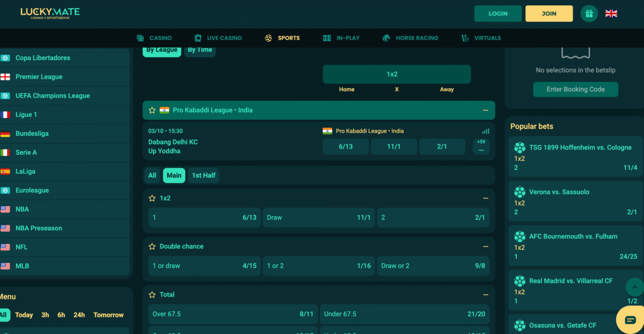Star the Double chance market

[152, 246]
